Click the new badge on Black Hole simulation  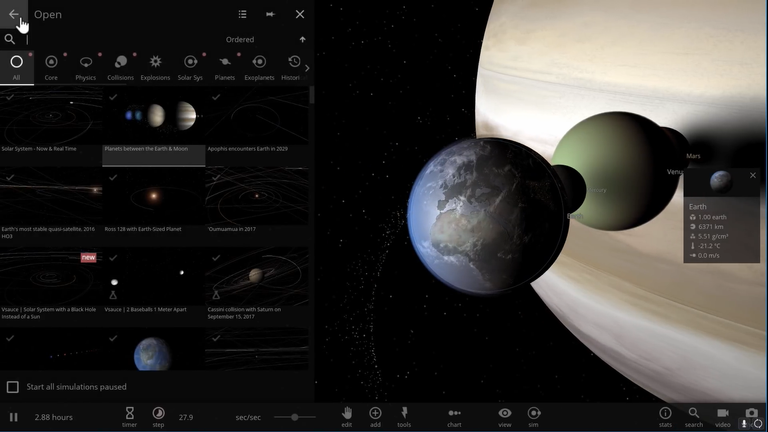88,257
